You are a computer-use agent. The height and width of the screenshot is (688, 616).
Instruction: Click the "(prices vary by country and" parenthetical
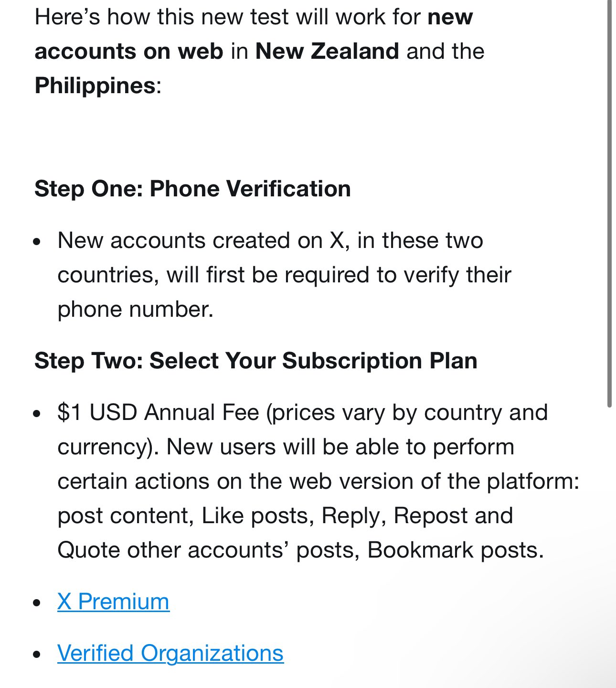point(407,413)
